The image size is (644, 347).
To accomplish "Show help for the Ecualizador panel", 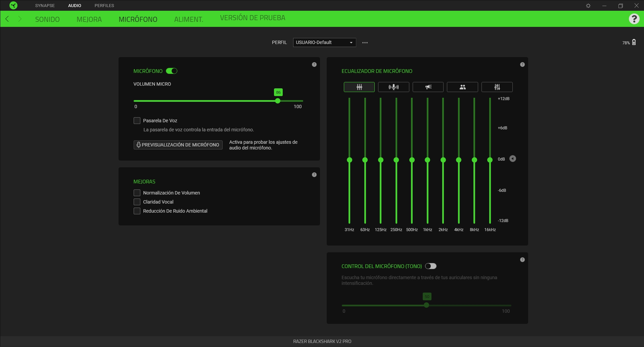I will coord(522,64).
